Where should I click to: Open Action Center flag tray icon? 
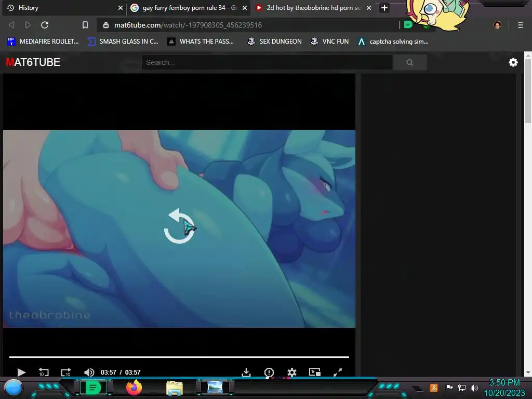tap(448, 388)
